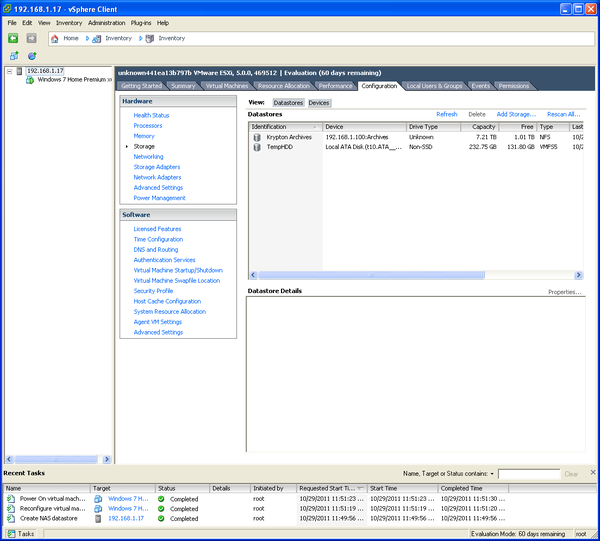Click the Windows 7 Home Premium VM icon
The height and width of the screenshot is (541, 600).
click(x=30, y=80)
